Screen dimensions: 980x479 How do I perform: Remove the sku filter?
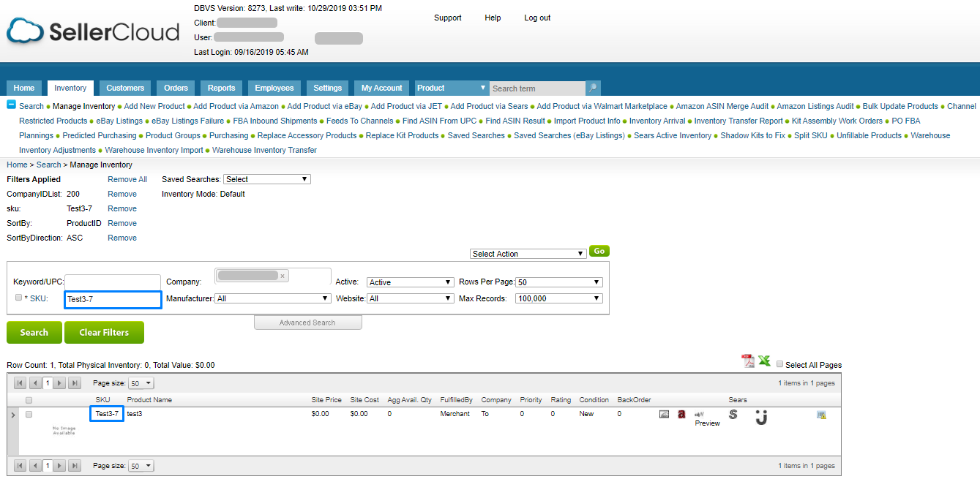(x=122, y=208)
